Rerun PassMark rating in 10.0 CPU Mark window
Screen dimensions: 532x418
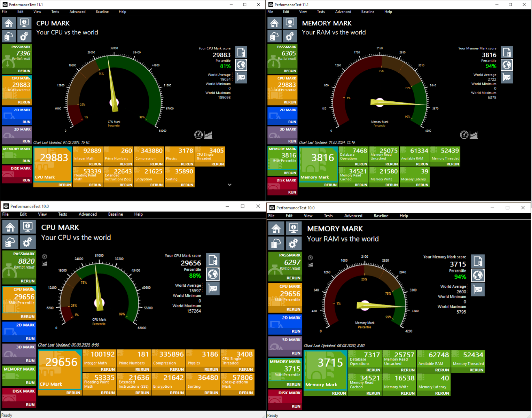point(28,281)
